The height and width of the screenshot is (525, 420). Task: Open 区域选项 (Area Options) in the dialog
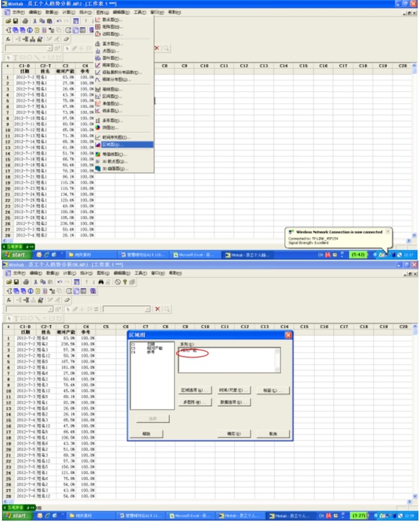click(195, 390)
